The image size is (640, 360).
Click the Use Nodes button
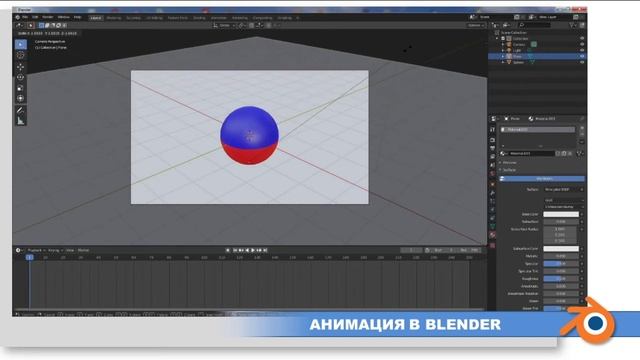click(543, 179)
